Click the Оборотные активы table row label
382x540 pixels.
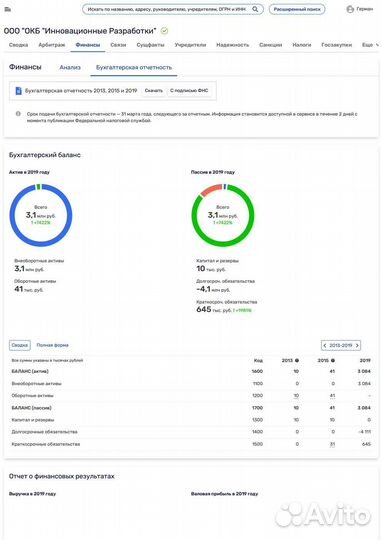[x=32, y=395]
